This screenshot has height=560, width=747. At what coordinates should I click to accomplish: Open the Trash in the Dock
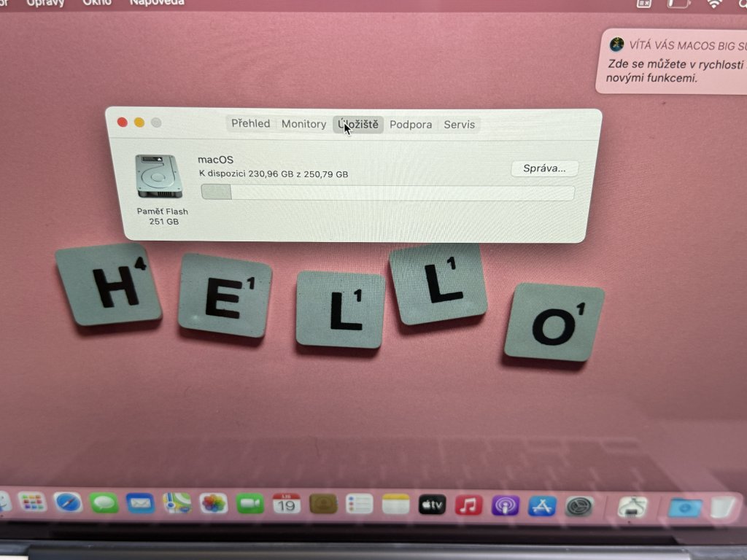click(724, 507)
